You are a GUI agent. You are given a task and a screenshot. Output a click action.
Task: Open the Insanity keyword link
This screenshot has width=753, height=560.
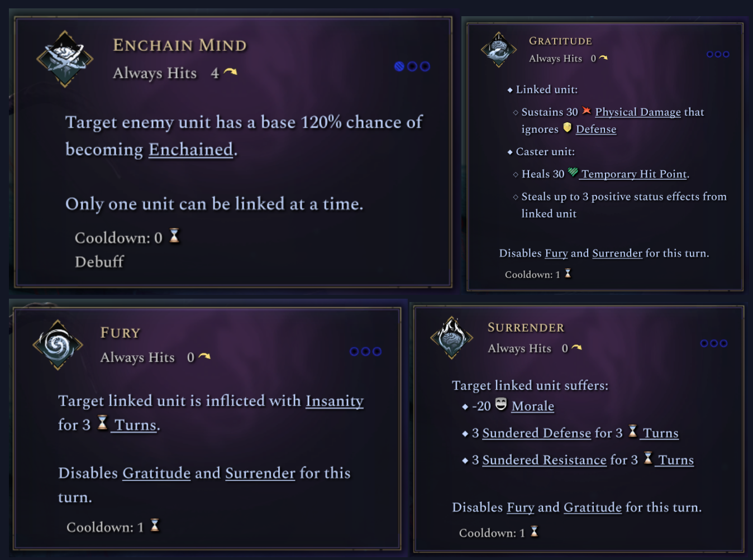334,401
